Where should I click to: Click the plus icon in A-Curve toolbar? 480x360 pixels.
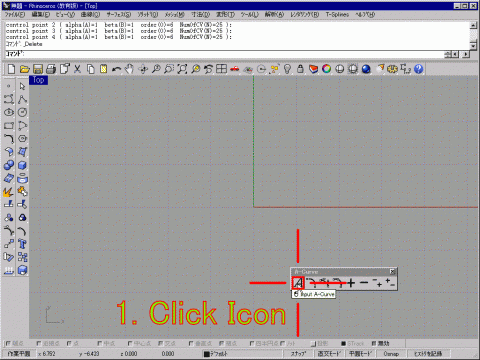click(x=351, y=283)
